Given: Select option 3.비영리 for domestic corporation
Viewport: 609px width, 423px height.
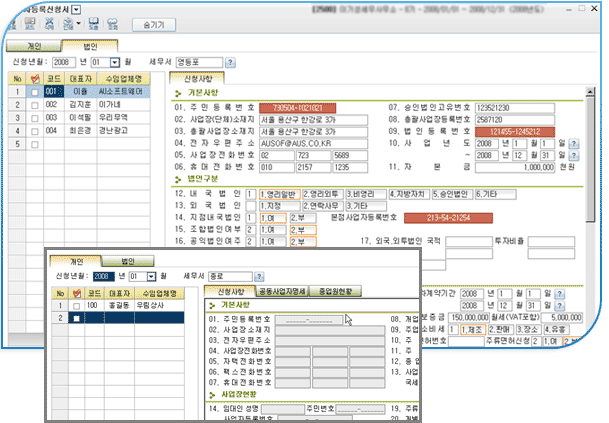Looking at the screenshot, I should [x=366, y=194].
